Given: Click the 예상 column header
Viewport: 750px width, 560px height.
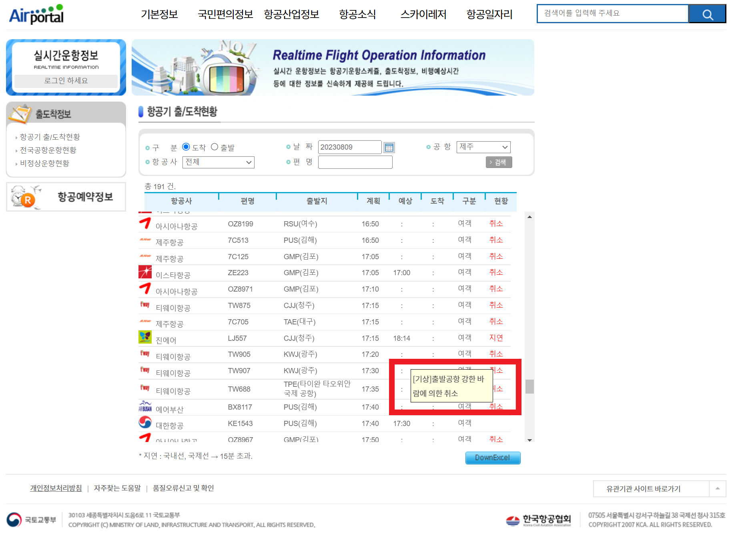Looking at the screenshot, I should click(x=405, y=201).
